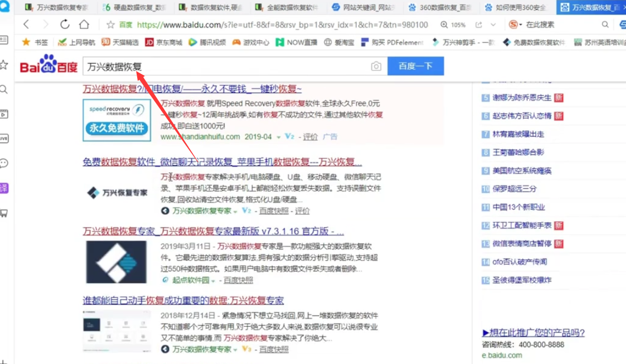The height and width of the screenshot is (364, 626).
Task: Reload the current Baidu page
Action: click(x=65, y=25)
